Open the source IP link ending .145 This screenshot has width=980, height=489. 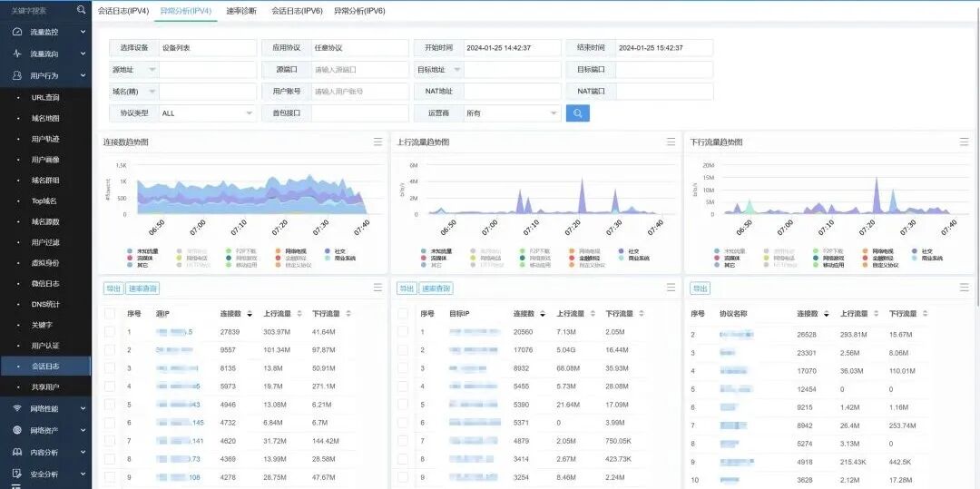[x=180, y=423]
